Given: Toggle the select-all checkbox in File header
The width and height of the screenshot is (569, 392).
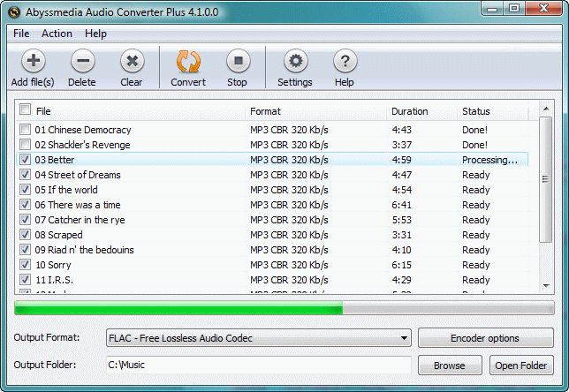Looking at the screenshot, I should (25, 109).
